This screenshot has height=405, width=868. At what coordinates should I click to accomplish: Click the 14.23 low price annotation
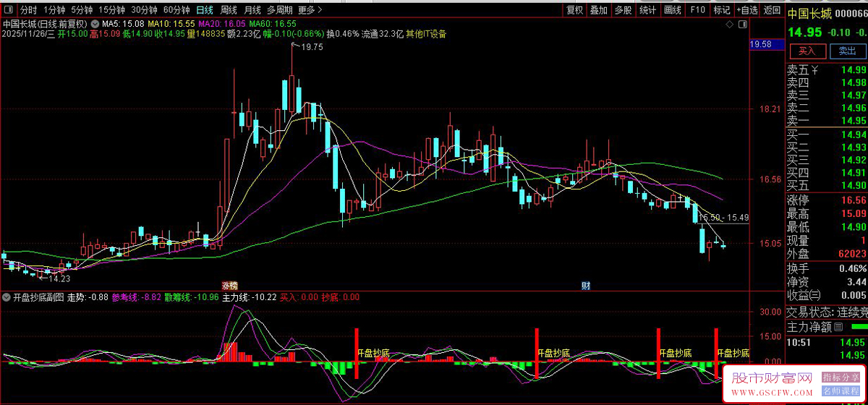coord(59,278)
